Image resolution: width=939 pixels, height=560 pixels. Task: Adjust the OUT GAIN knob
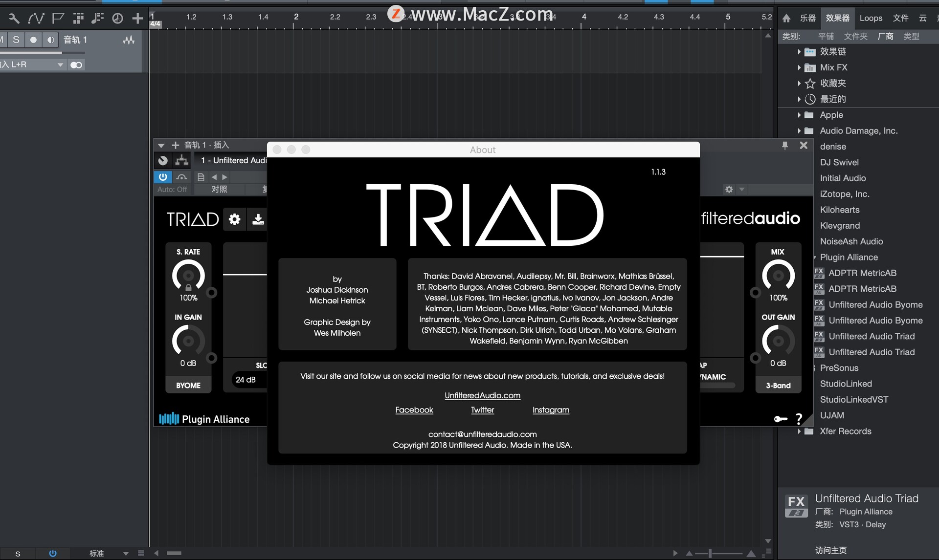click(778, 341)
